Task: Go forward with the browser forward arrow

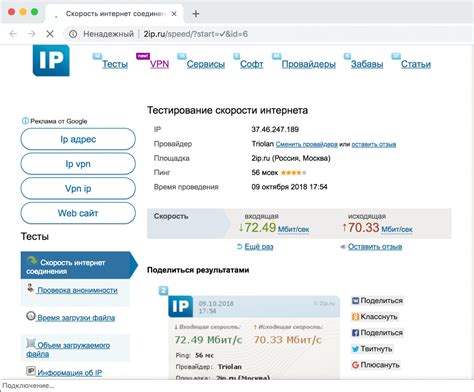Action: 31,34
